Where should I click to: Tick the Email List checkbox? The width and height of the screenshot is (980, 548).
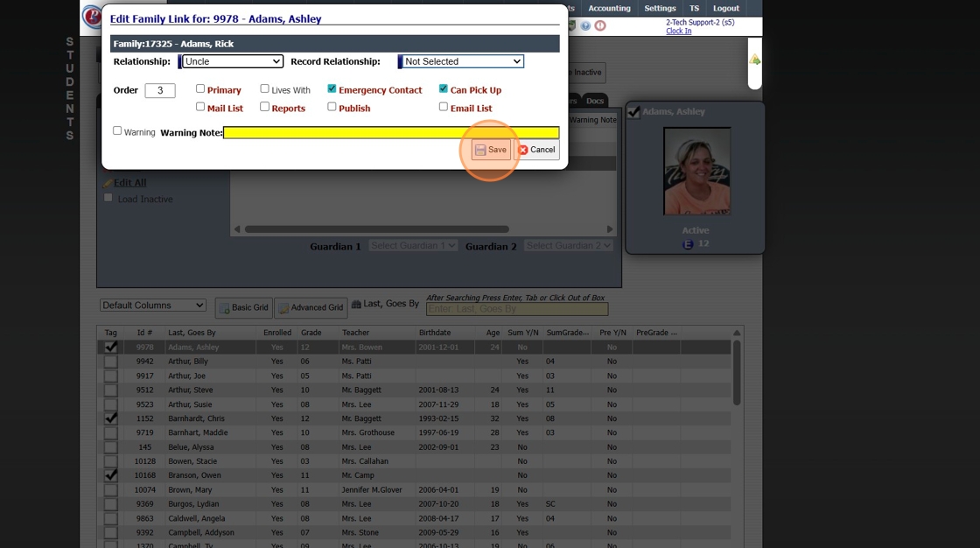(x=443, y=107)
